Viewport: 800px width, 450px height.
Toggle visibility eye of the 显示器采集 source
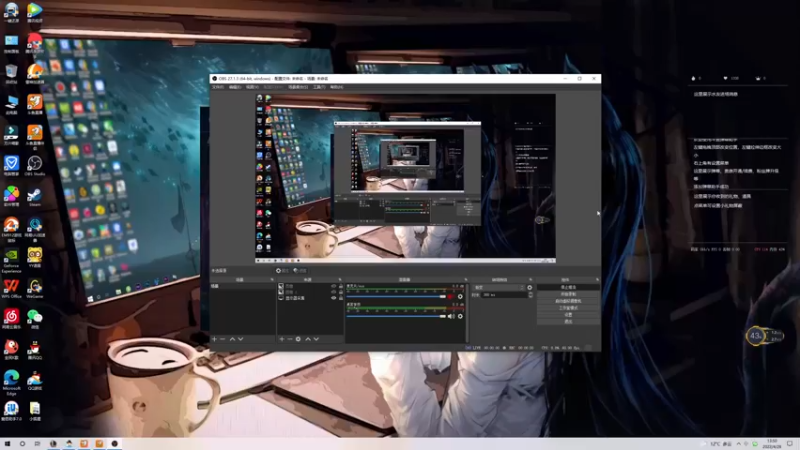point(334,298)
